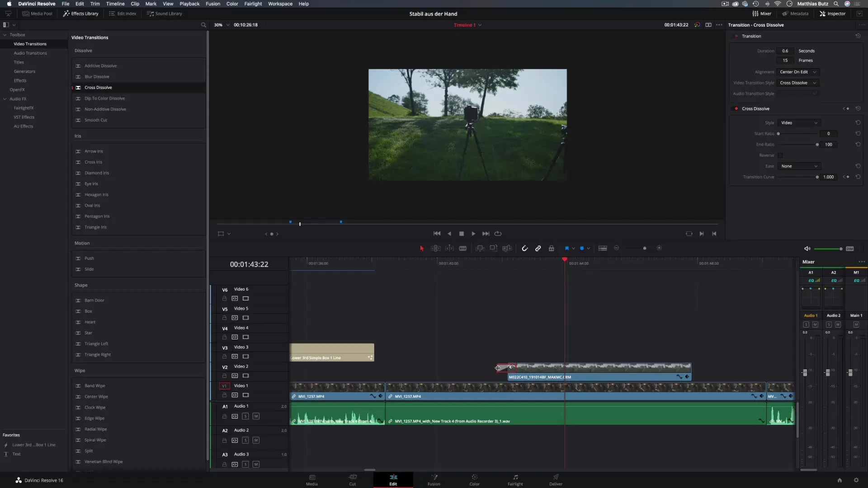Click the Overwrite Clip tool icon

[494, 248]
